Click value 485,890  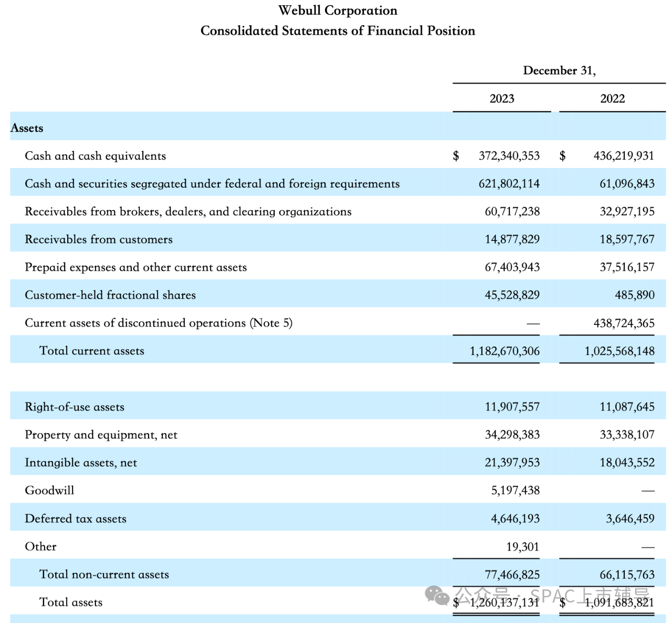tap(635, 295)
